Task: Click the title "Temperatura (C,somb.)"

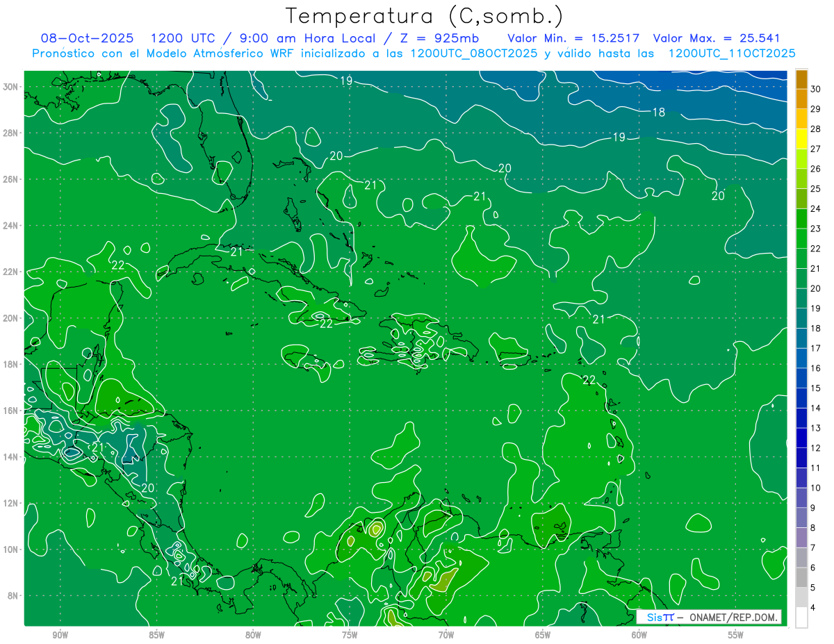Action: coord(425,16)
